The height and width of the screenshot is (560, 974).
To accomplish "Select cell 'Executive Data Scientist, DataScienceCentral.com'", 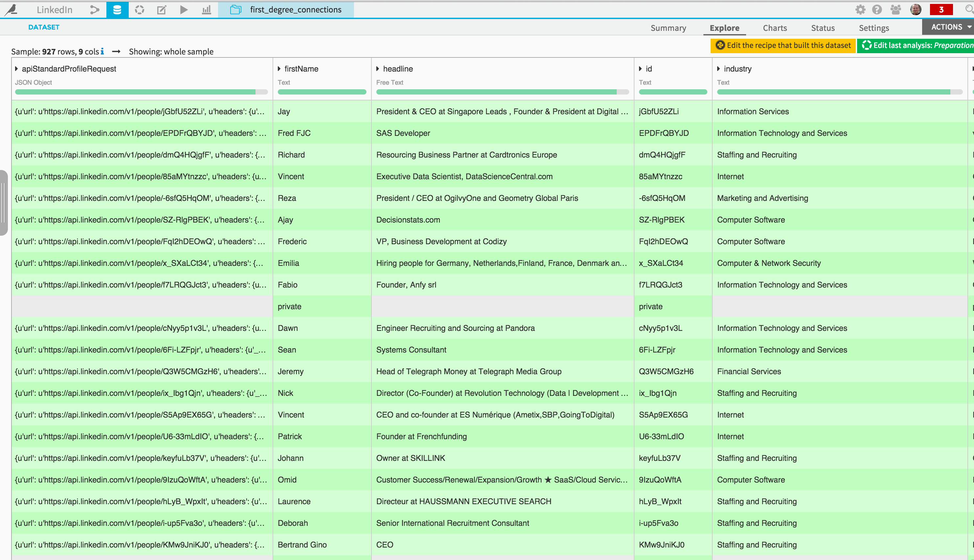I will (502, 177).
